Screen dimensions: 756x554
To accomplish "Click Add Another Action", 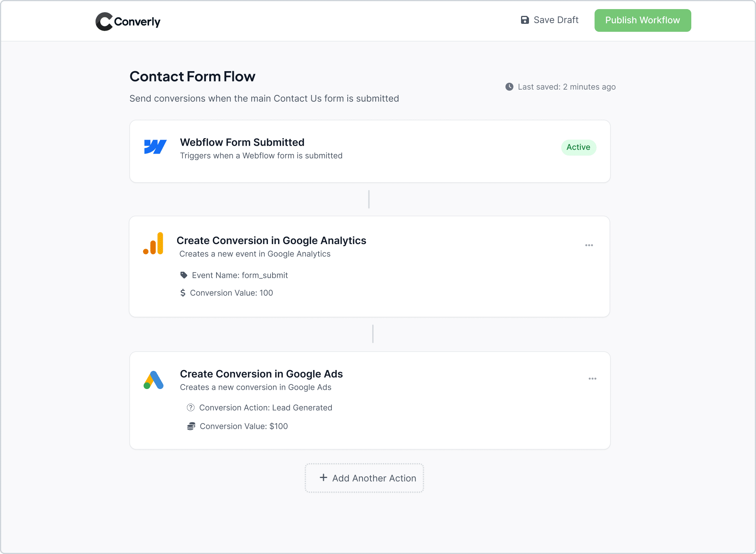I will click(x=364, y=478).
